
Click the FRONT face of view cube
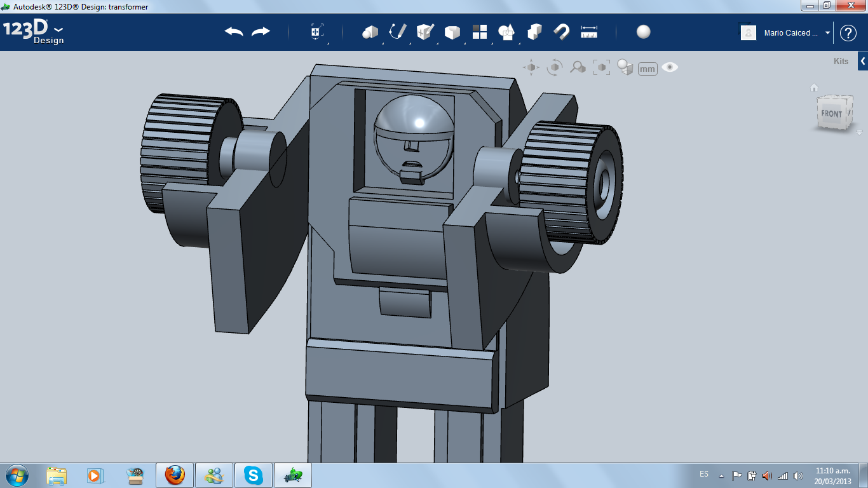[831, 114]
